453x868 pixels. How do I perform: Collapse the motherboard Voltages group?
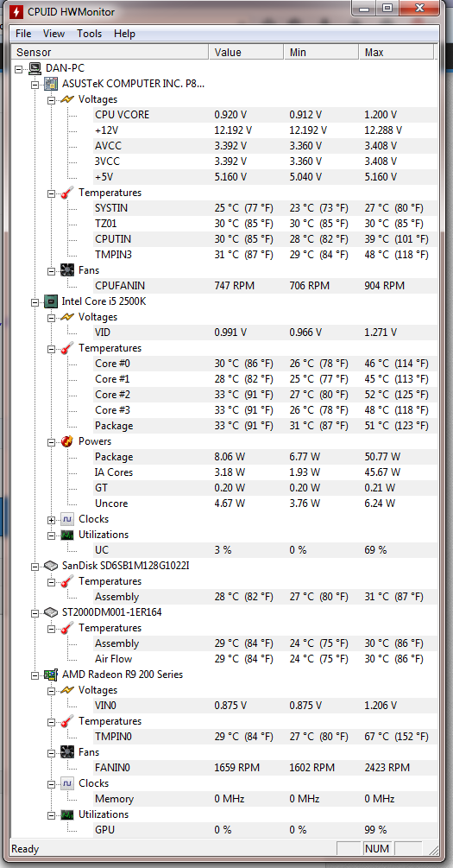click(52, 100)
